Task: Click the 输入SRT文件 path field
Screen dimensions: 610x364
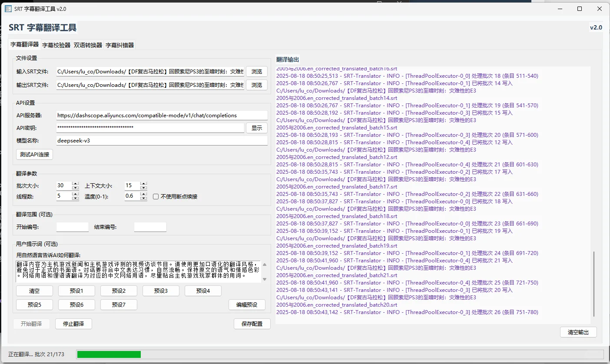Action: tap(150, 72)
